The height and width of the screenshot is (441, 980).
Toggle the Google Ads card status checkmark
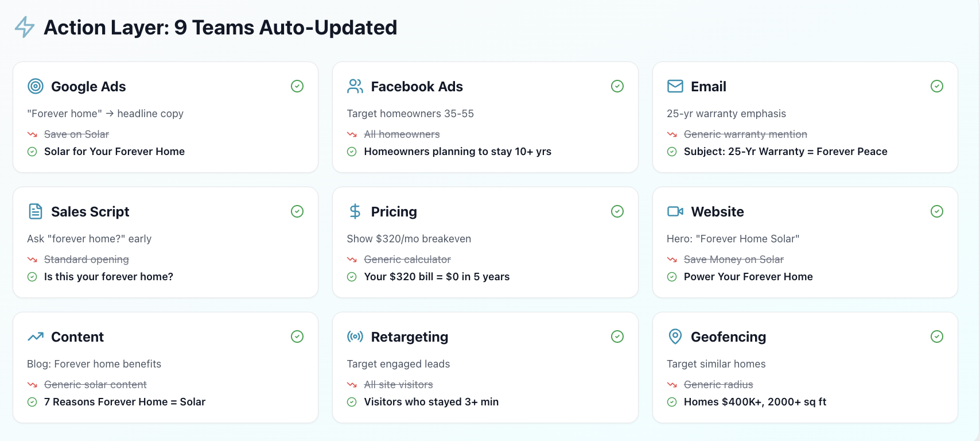[297, 86]
